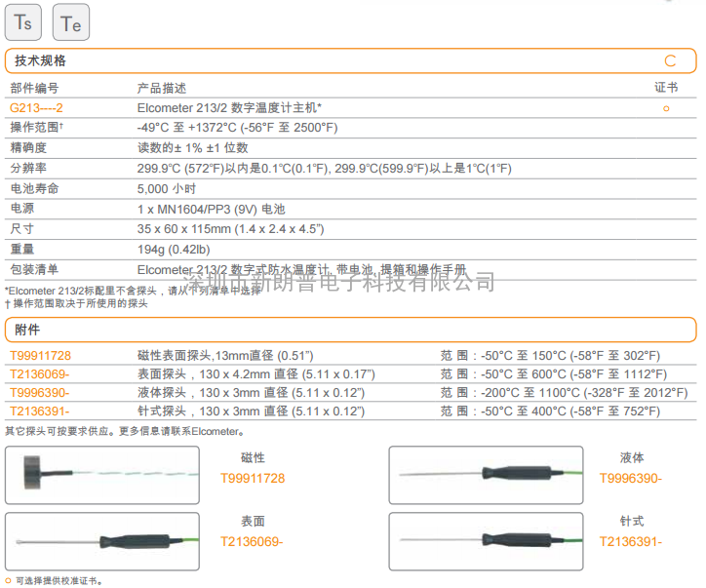
Task: Click the note '其它探头可按要求供应。更多信息请联系Elcometer。'
Action: (x=125, y=431)
